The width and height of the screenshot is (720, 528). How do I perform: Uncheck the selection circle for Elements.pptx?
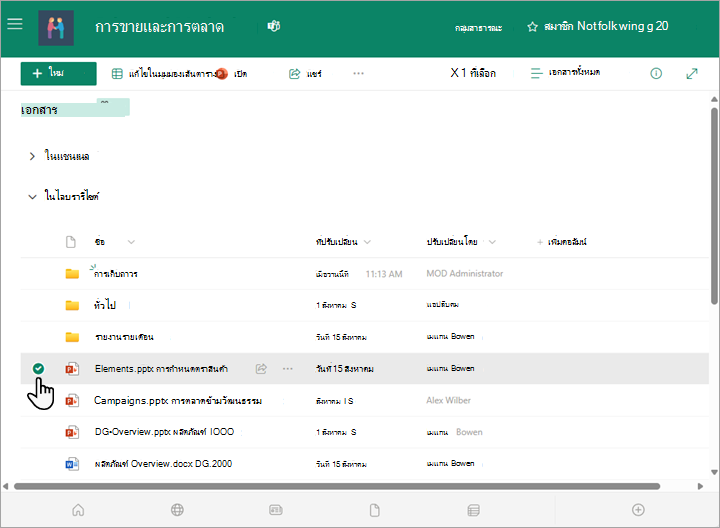(x=39, y=368)
